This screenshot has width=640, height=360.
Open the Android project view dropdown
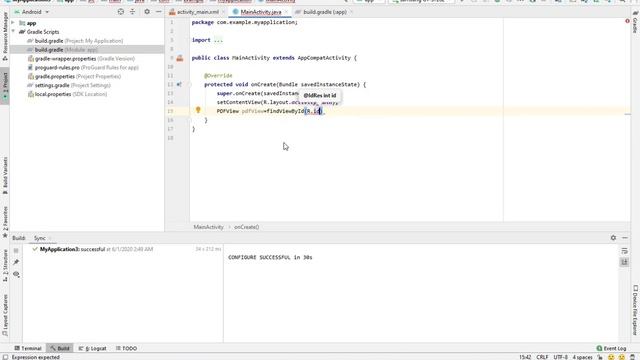coord(32,12)
